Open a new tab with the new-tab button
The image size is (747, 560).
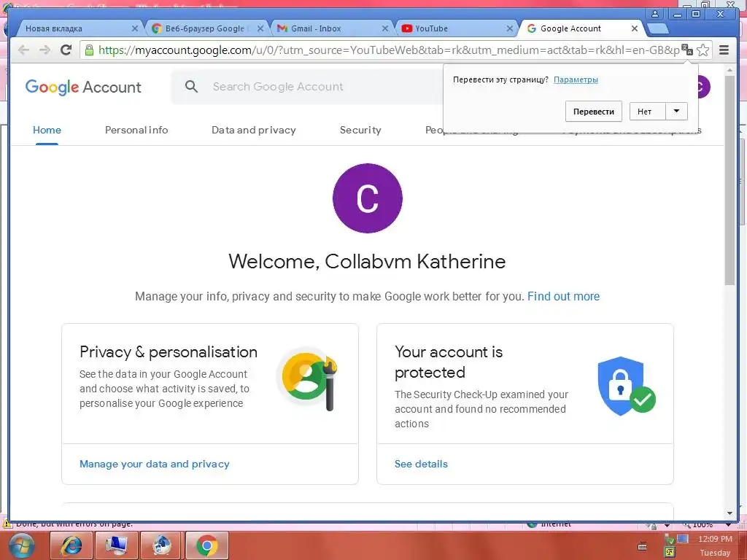pyautogui.click(x=658, y=29)
